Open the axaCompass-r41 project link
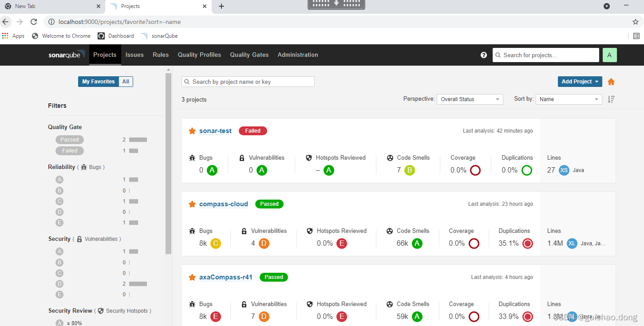This screenshot has width=644, height=326. (225, 277)
